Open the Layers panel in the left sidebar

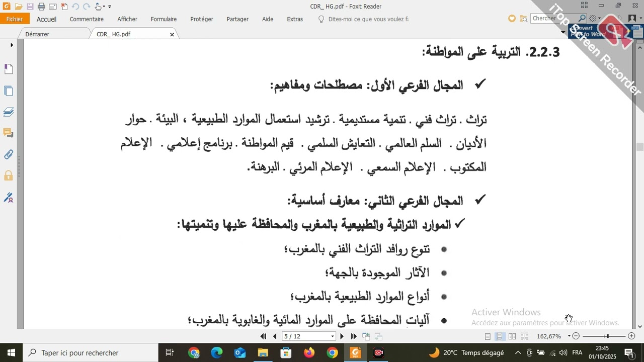point(9,112)
